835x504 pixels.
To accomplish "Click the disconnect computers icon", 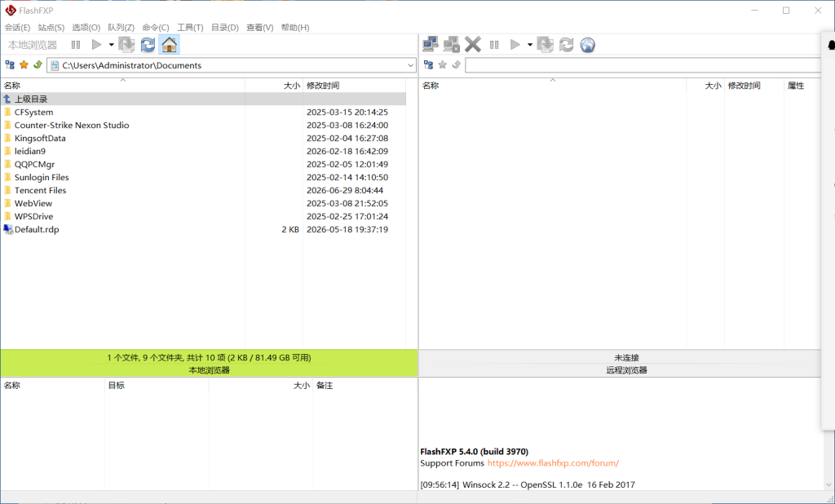I will point(451,45).
